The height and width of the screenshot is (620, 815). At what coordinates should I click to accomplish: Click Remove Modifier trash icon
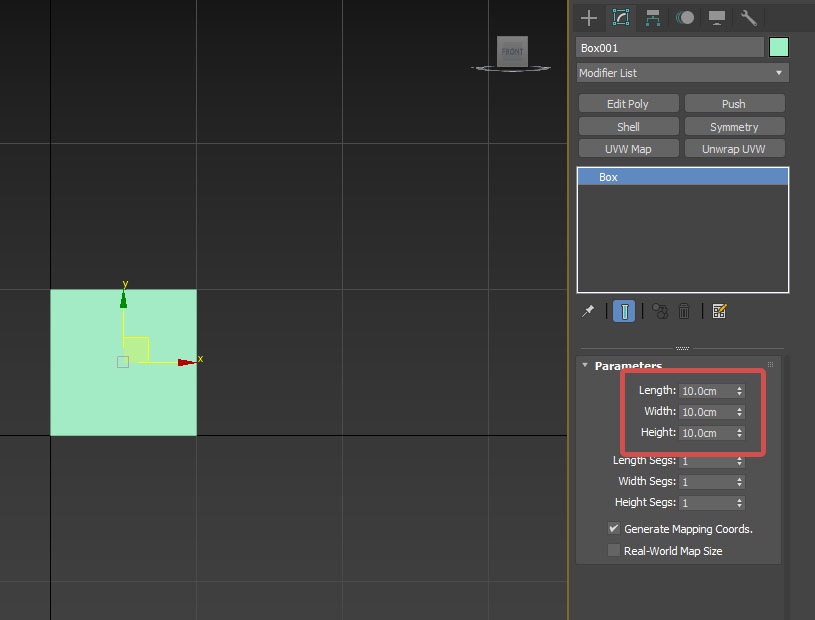[683, 311]
